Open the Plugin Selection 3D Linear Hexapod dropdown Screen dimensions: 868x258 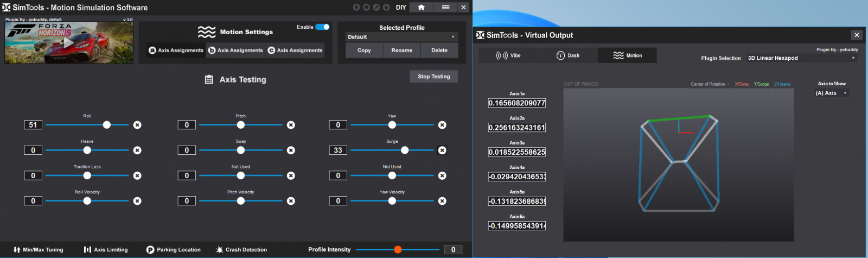[x=801, y=58]
